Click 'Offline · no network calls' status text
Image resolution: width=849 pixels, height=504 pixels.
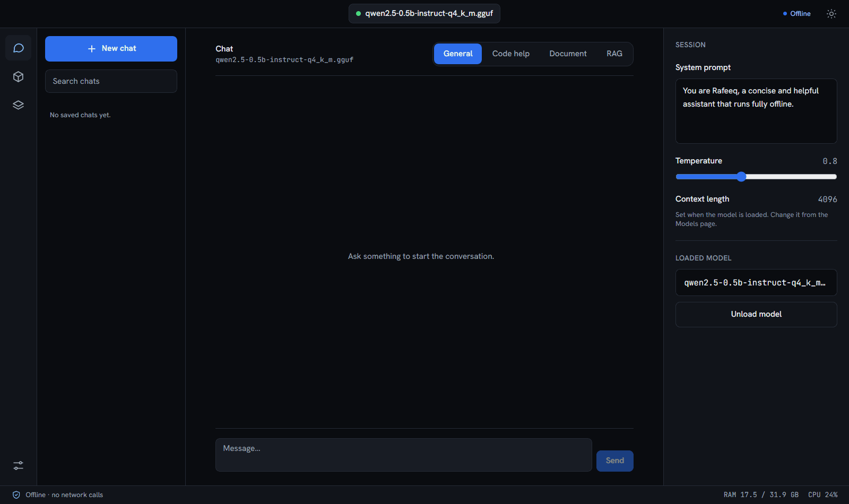click(64, 495)
